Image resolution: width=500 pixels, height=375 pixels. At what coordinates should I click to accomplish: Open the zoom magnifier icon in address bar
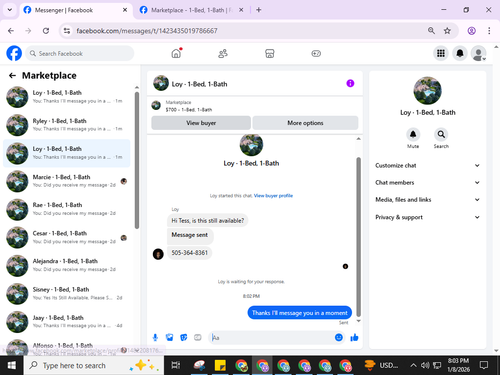pyautogui.click(x=431, y=31)
